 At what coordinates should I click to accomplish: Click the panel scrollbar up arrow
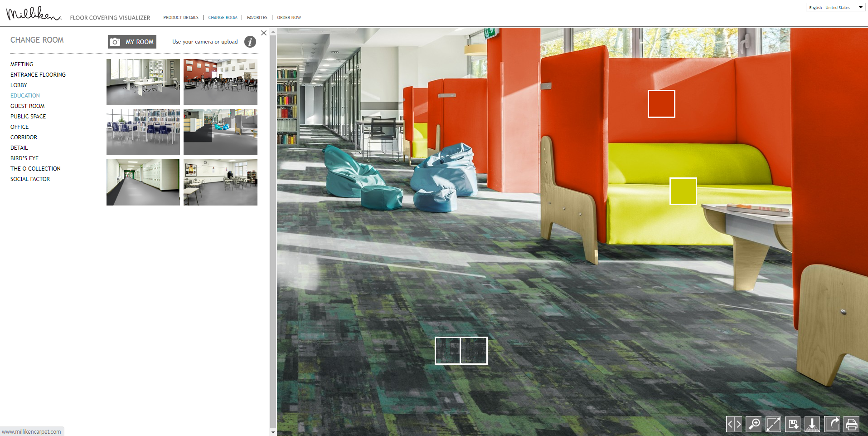tap(273, 32)
